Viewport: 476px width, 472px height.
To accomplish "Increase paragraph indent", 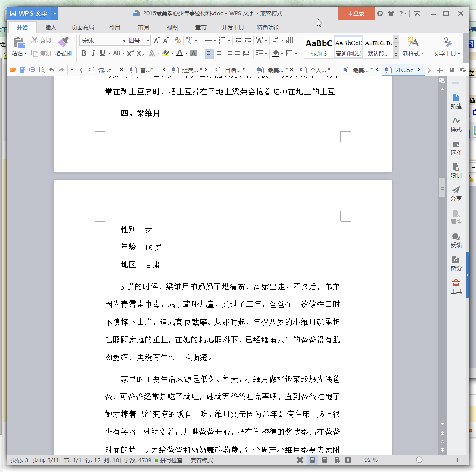I will click(248, 40).
